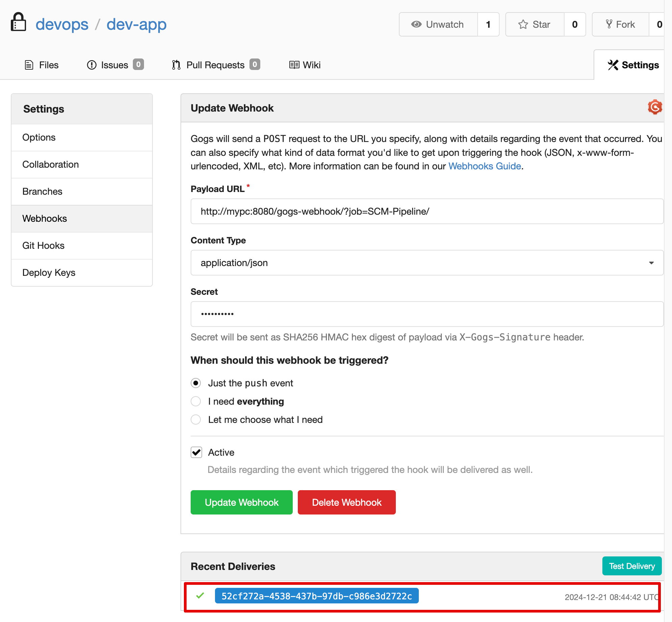
Task: Select Webhooks in settings sidebar
Action: [x=82, y=219]
